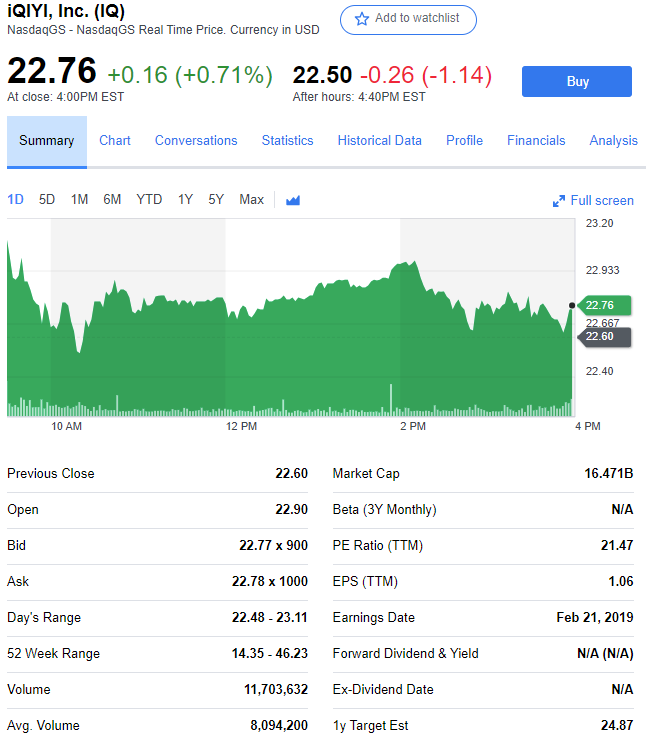The height and width of the screenshot is (736, 646).
Task: Click the Earnings Date value Feb 21, 2019
Action: 595,617
